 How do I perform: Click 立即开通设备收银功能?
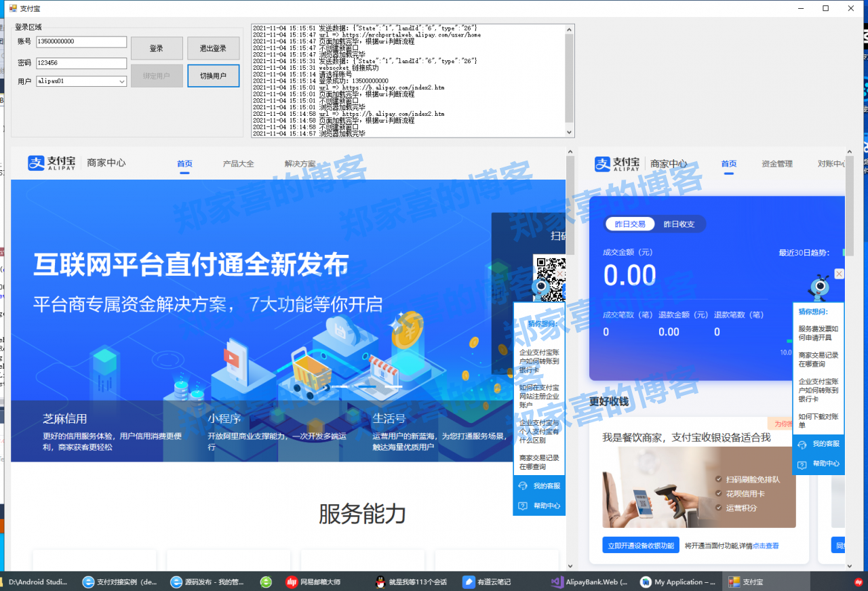[x=640, y=545]
